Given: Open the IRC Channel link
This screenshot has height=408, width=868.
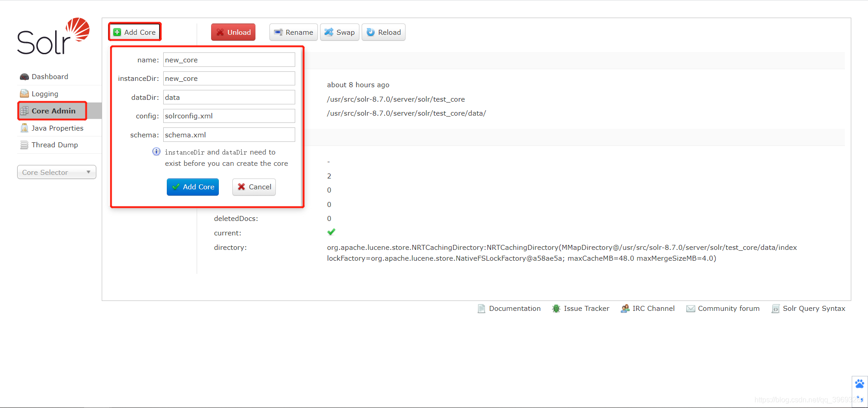Looking at the screenshot, I should click(x=653, y=309).
